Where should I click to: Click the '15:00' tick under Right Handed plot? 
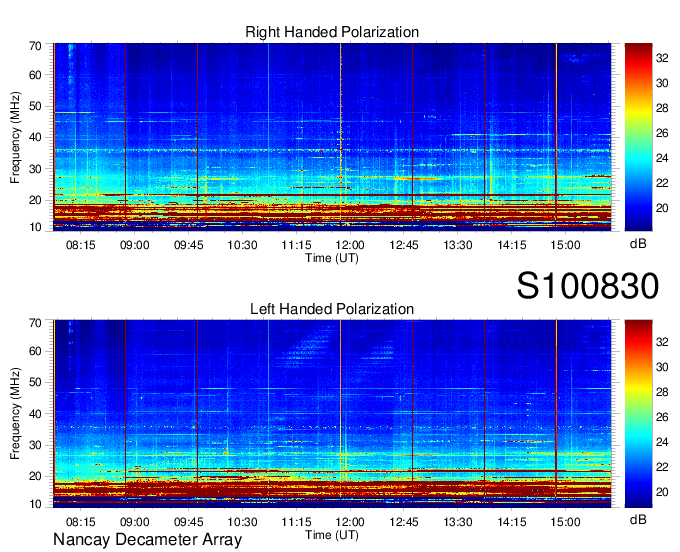coord(566,245)
